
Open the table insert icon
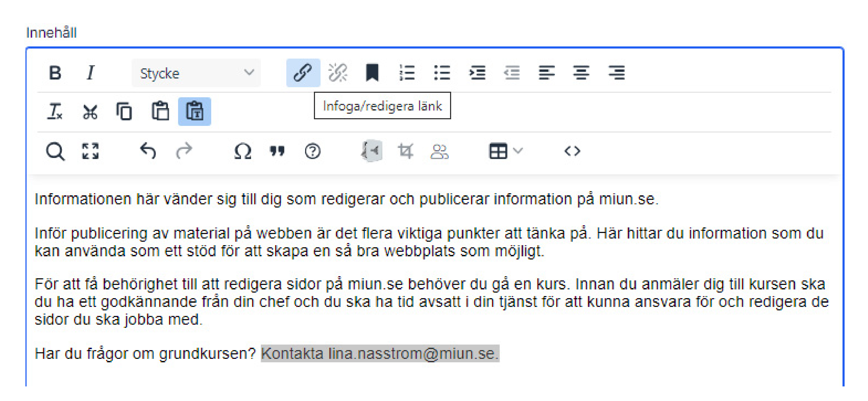click(x=498, y=151)
